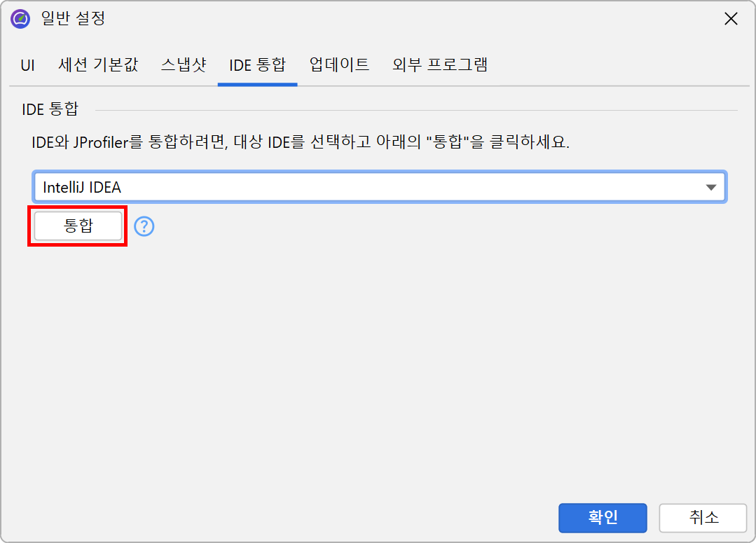Switch to the 업데이트 tab

click(339, 64)
